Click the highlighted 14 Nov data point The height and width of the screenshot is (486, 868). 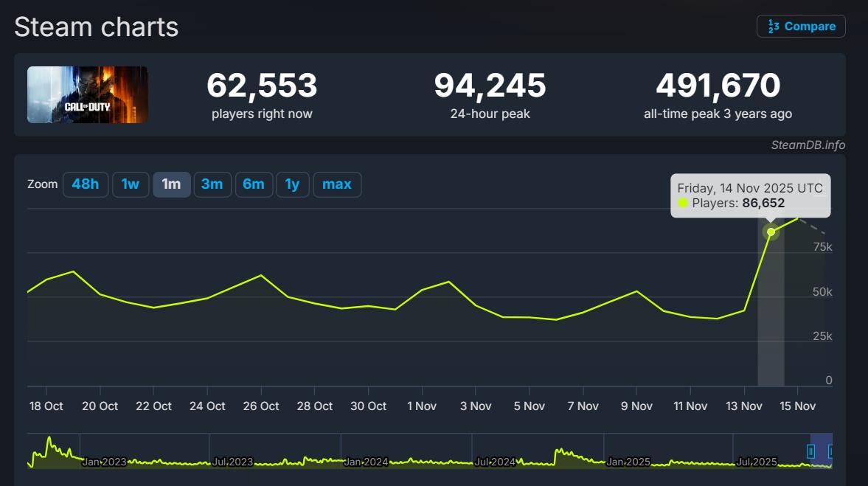point(771,232)
